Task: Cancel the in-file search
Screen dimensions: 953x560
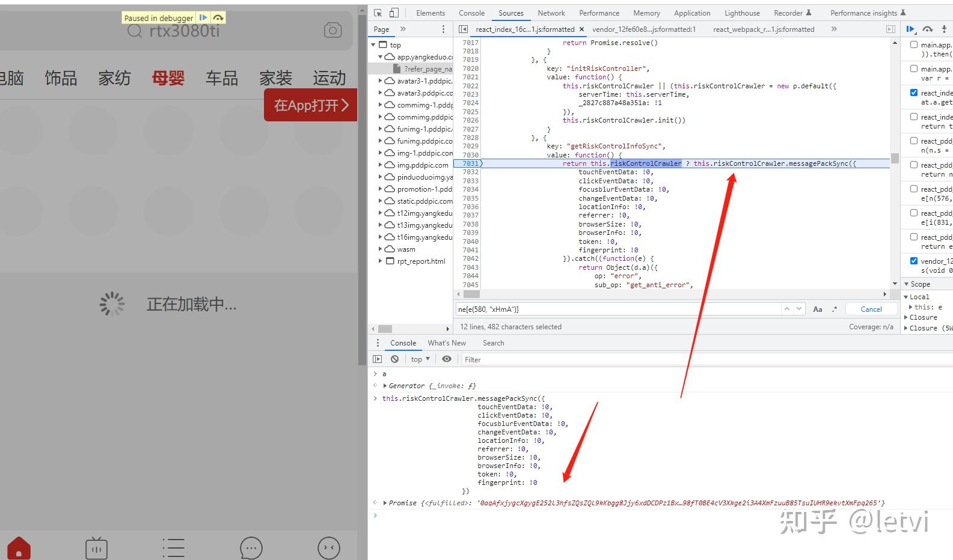Action: coord(871,309)
